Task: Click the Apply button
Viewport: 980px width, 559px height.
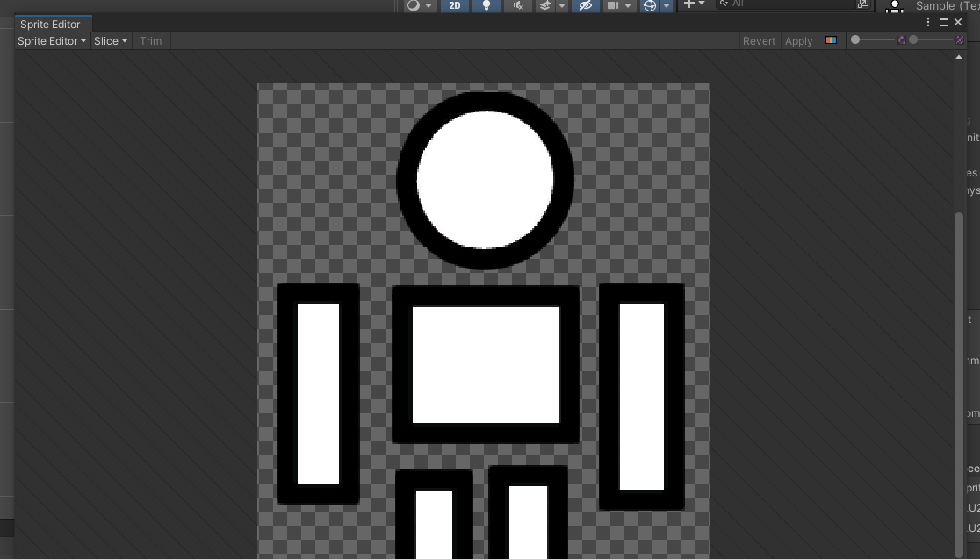Action: click(799, 41)
